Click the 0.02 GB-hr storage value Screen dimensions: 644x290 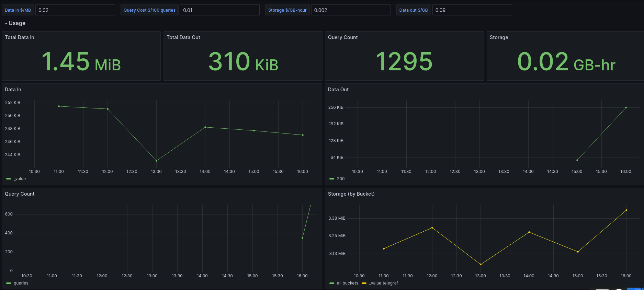[566, 62]
